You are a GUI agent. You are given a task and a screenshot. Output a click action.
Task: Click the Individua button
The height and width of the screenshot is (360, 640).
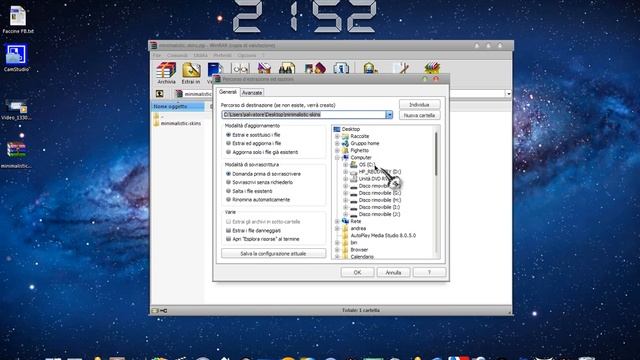419,105
